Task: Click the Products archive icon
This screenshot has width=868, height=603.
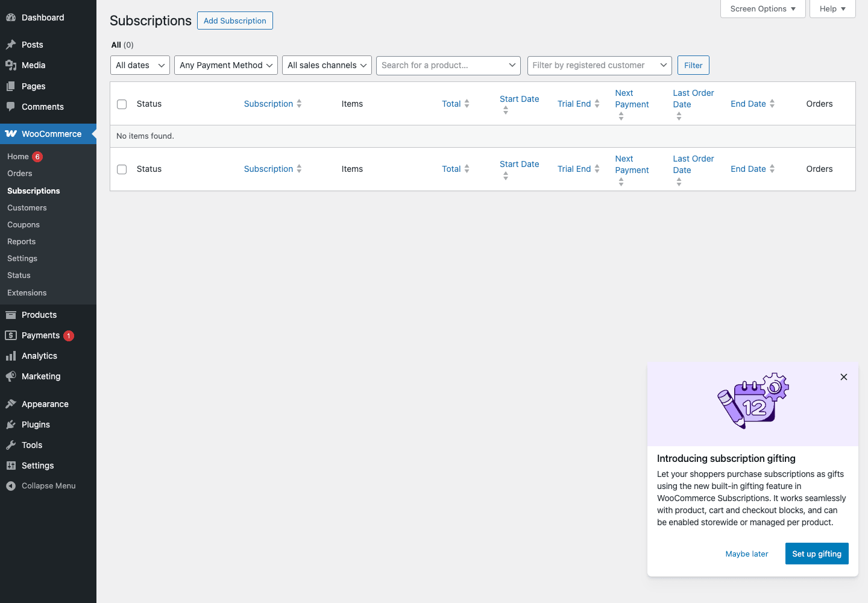Action: coord(11,315)
